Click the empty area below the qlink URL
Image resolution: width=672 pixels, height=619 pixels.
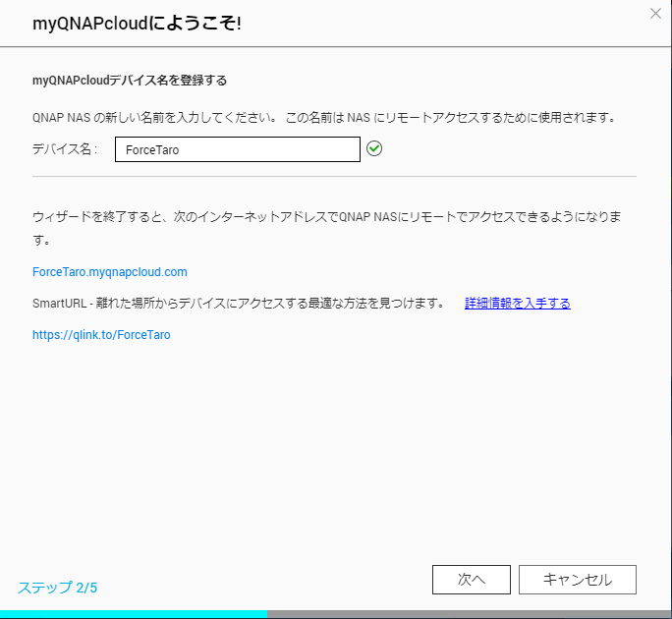334,442
